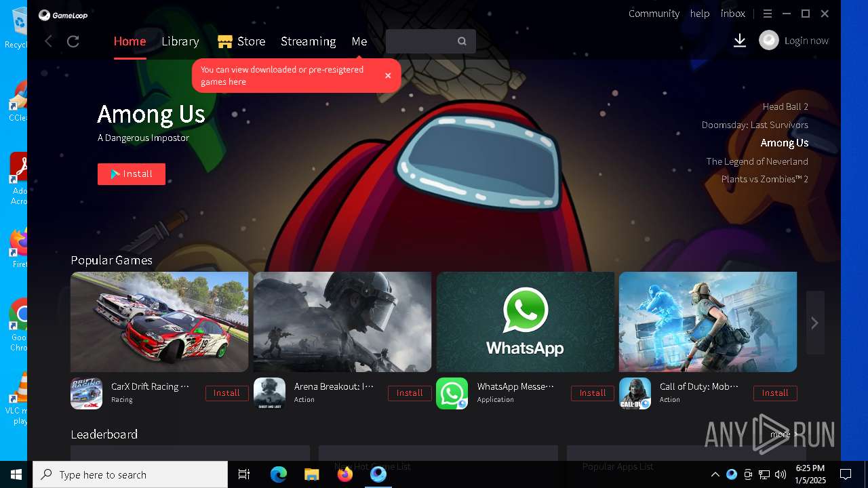
Task: Open WhatsApp banner thumbnail
Action: tap(526, 322)
